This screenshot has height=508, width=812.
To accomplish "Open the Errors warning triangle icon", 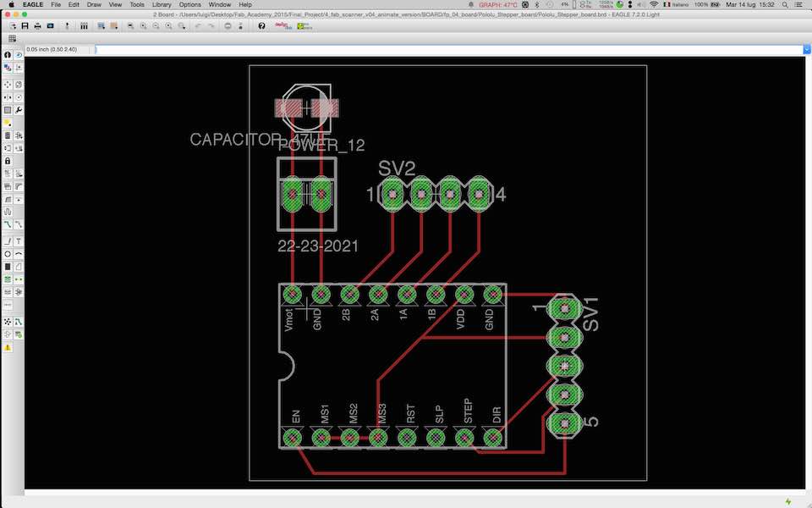I will (x=8, y=347).
